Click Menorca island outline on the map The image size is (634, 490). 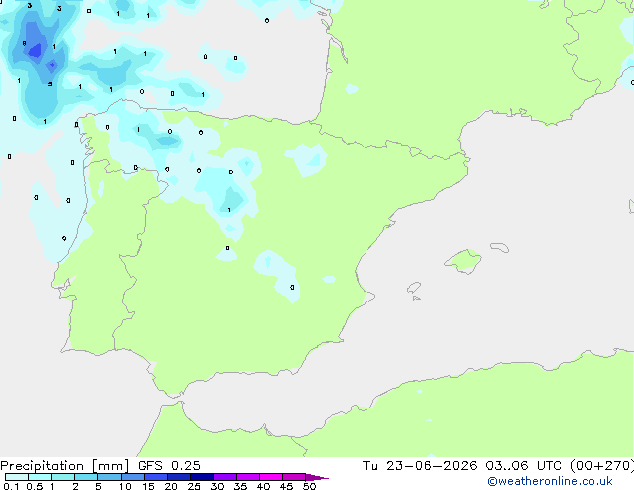click(x=499, y=247)
